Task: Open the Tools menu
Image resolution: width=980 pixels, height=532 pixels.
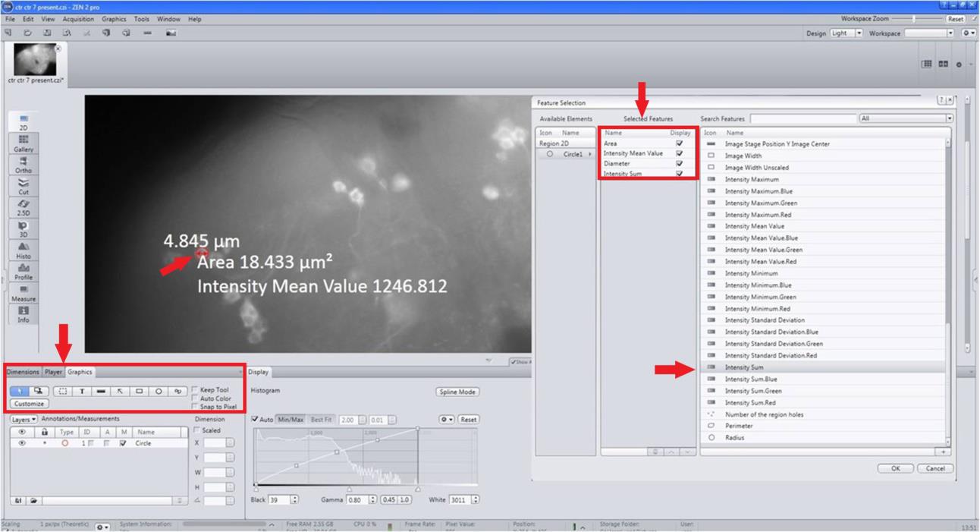Action: click(x=142, y=19)
